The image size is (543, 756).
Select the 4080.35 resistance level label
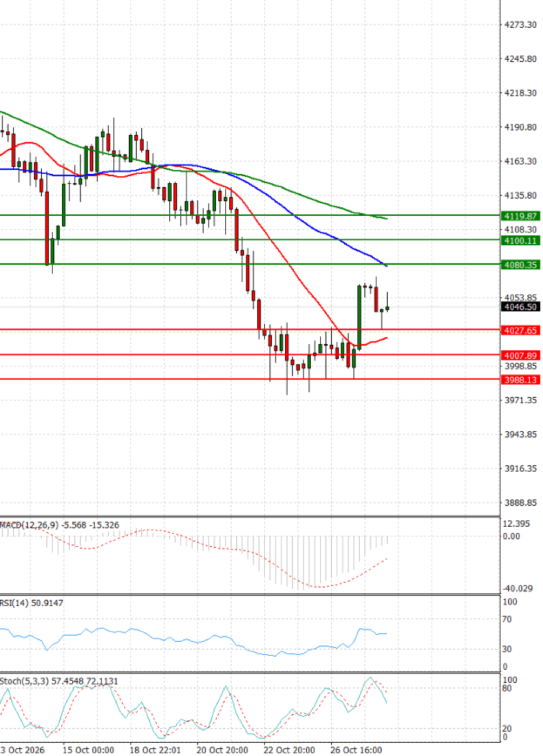(520, 265)
